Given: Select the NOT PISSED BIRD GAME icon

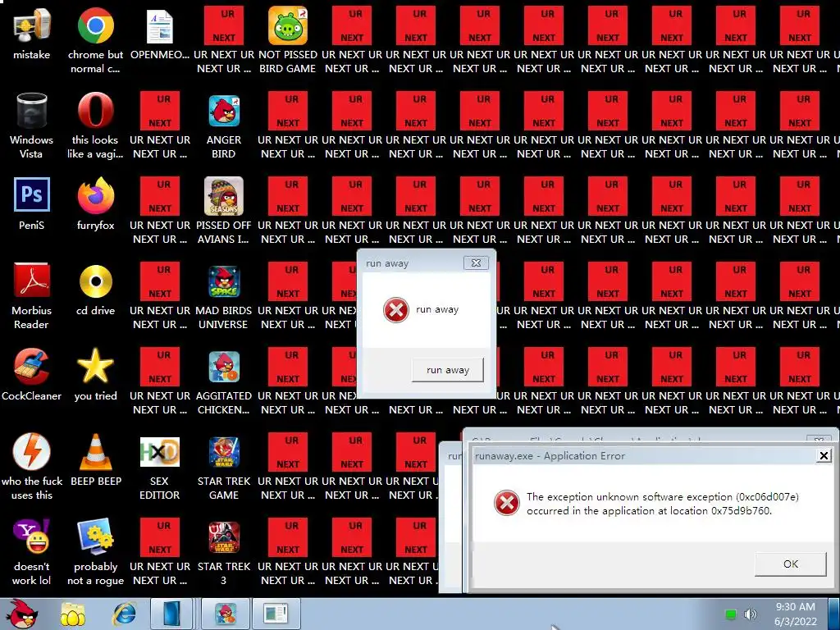Looking at the screenshot, I should 288,25.
